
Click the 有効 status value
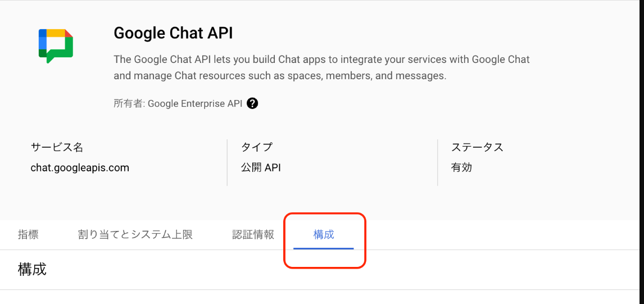coord(461,167)
